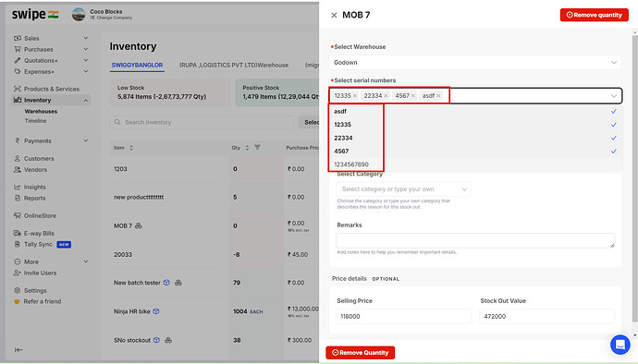Remove serial tag 4567 with its x
The height and width of the screenshot is (364, 638).
click(413, 95)
